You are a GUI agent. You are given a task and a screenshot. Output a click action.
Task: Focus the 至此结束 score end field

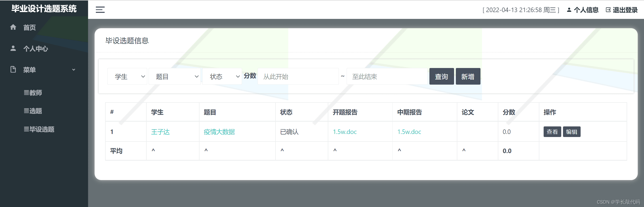(387, 76)
